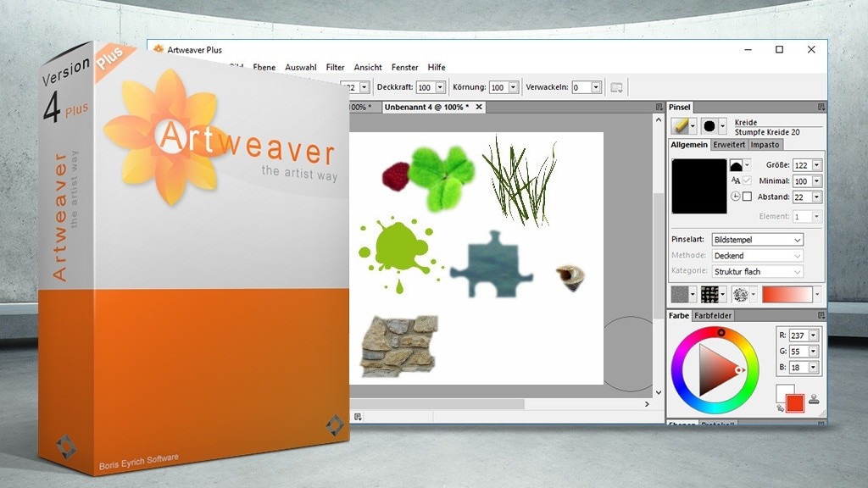Viewport: 868px width, 488px height.
Task: Toggle the checkbox next to the clock icon
Action: (x=748, y=197)
